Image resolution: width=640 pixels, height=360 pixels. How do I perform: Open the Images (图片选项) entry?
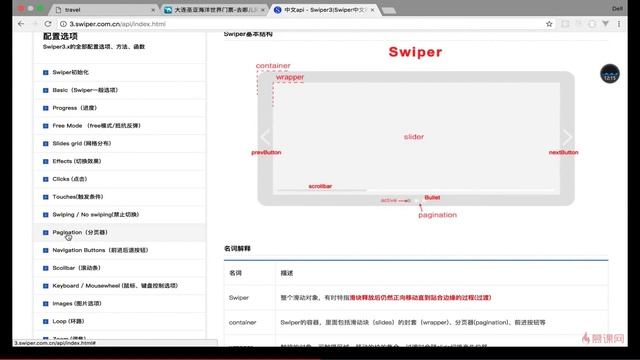pyautogui.click(x=77, y=303)
